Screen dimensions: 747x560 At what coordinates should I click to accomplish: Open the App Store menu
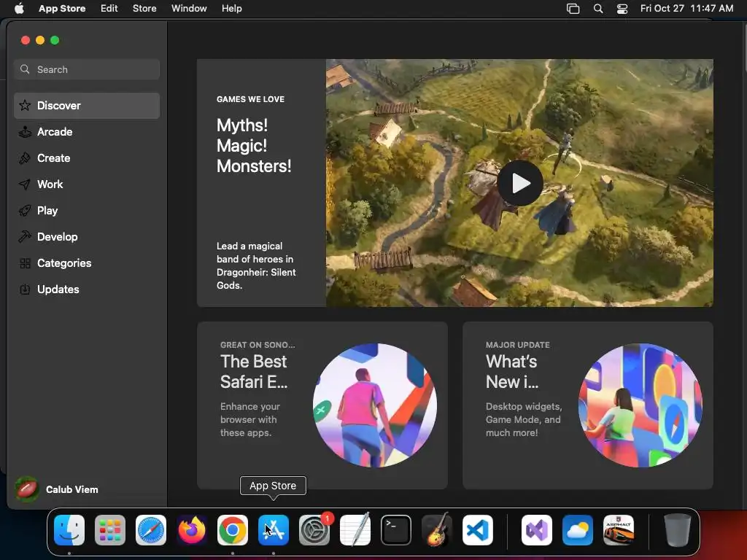point(62,8)
